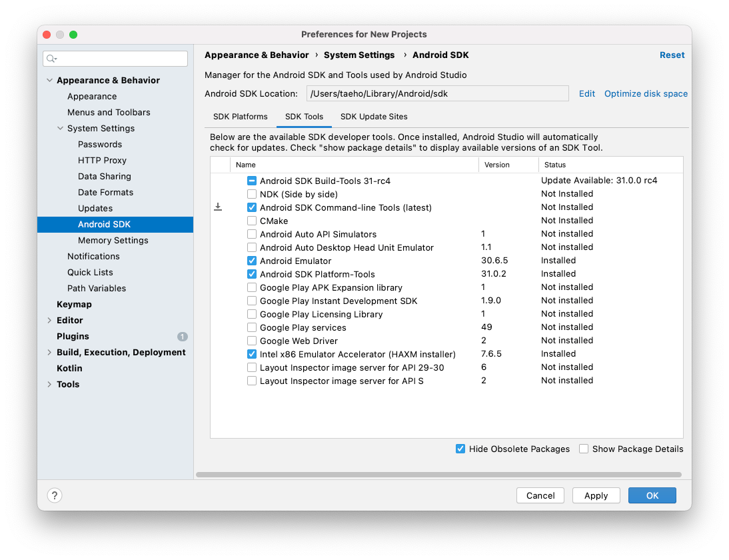This screenshot has width=729, height=560.
Task: Open the SDK Update Sites tab
Action: (x=374, y=117)
